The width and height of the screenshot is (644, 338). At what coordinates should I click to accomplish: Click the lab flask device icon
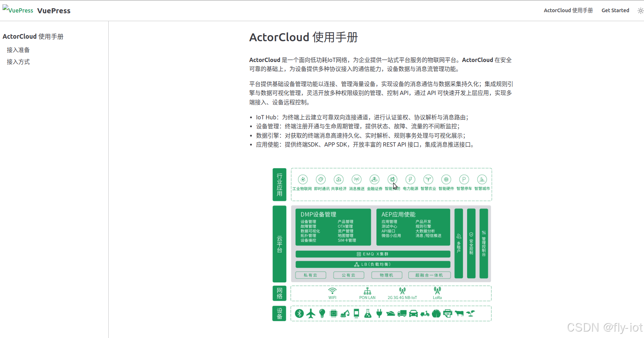click(x=368, y=314)
